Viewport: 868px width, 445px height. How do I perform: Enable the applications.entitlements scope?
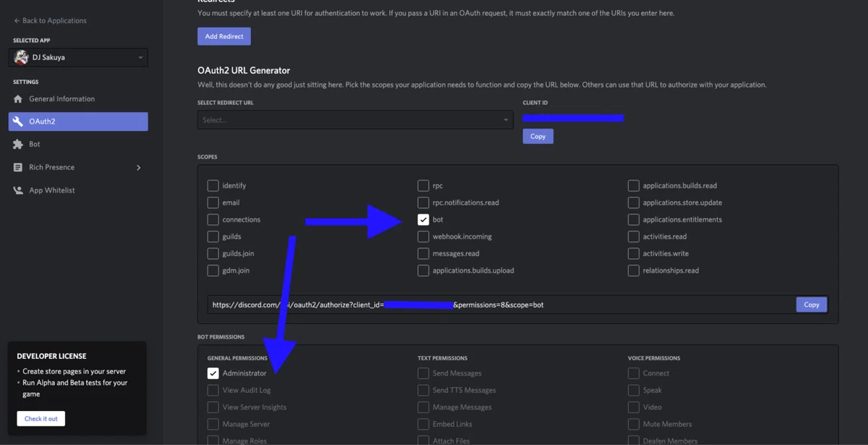click(634, 220)
